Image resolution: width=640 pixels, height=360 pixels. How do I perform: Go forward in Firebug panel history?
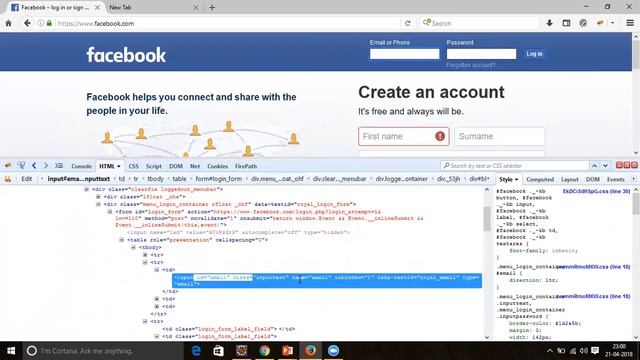[46, 165]
